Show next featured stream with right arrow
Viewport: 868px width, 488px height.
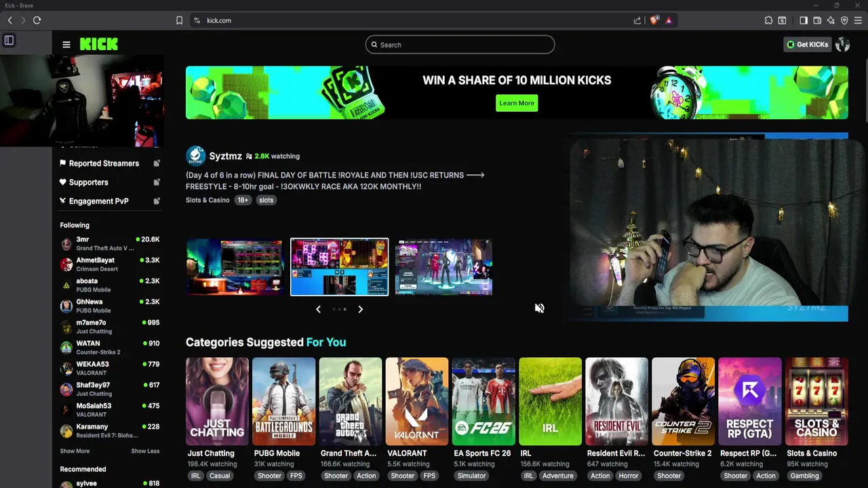[361, 309]
